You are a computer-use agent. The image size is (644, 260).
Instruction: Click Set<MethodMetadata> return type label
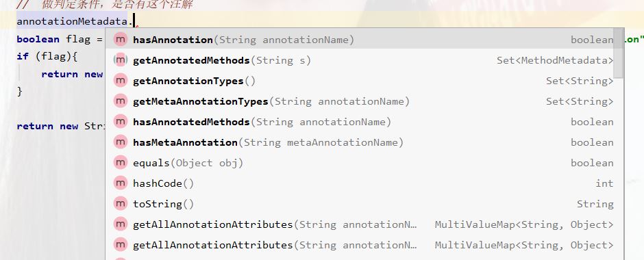[555, 61]
